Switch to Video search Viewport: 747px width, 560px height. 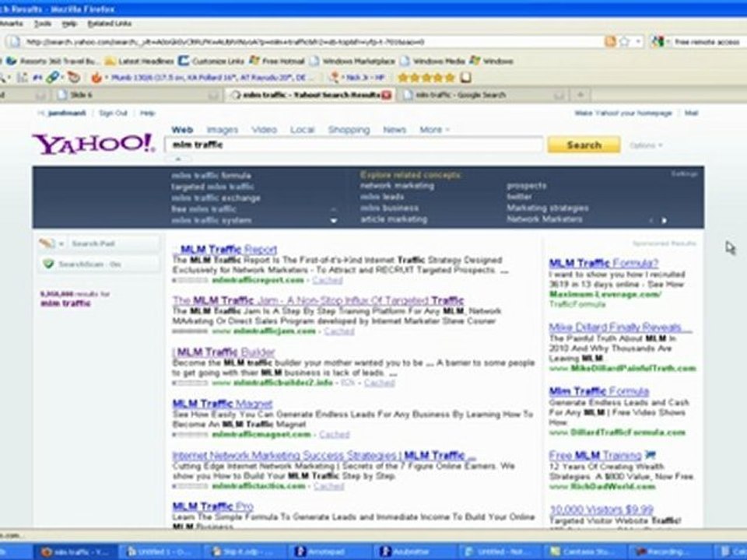(264, 130)
